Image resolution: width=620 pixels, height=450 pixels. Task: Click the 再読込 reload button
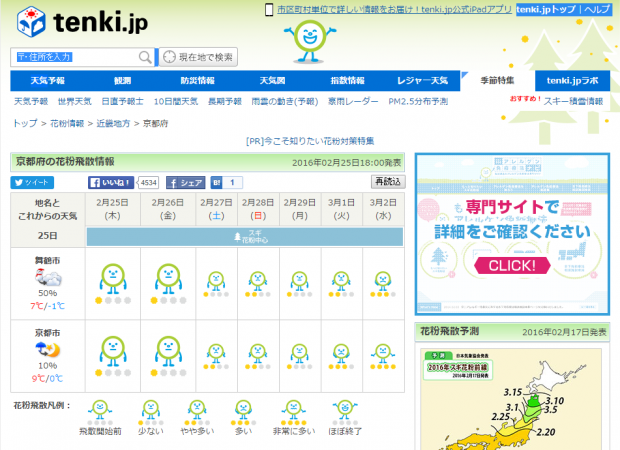click(388, 182)
